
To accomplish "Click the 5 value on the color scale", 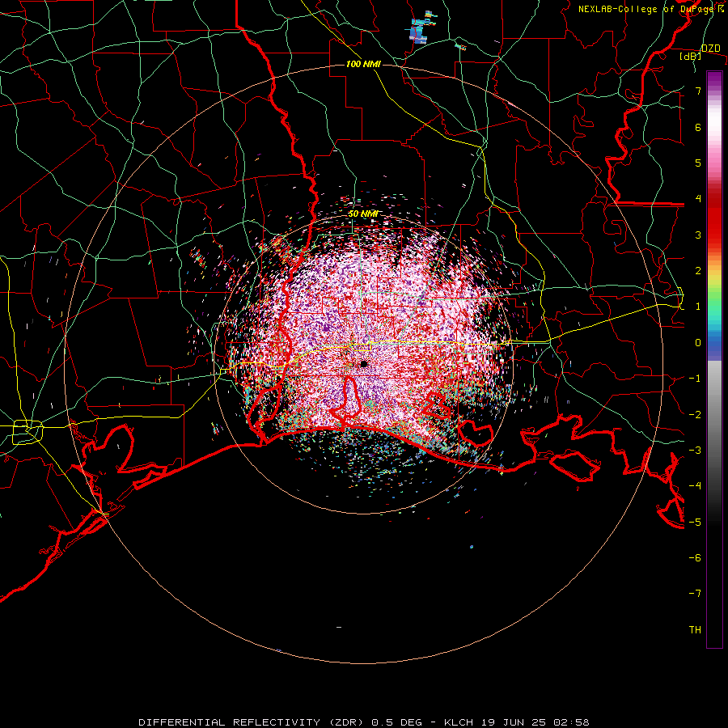I will point(698,163).
